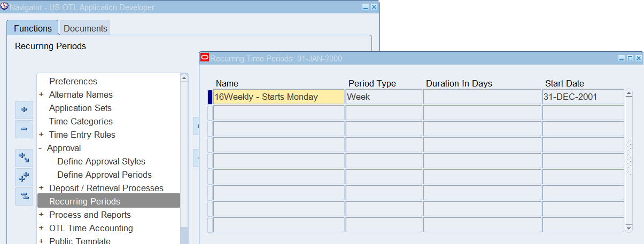
Task: Click the Start Date field 31-DEC-2001
Action: coord(583,97)
